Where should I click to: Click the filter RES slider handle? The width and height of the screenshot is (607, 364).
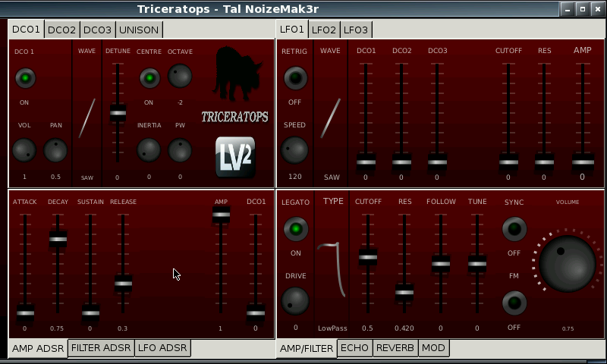(404, 292)
